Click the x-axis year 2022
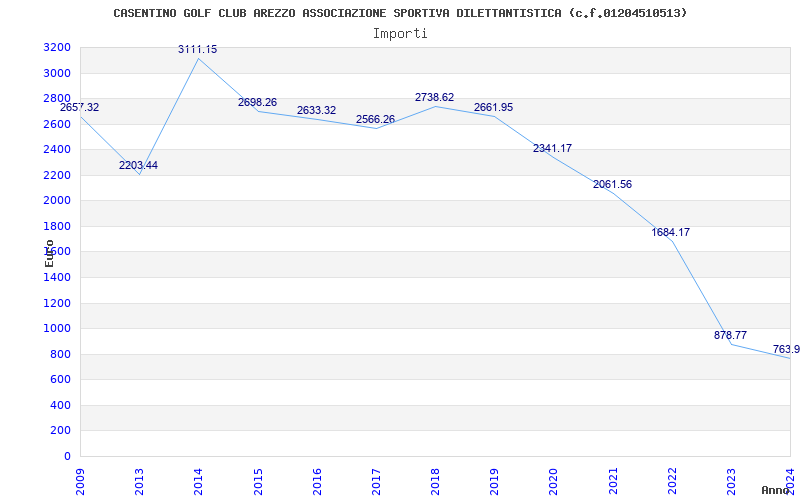This screenshot has width=800, height=500. pos(672,482)
